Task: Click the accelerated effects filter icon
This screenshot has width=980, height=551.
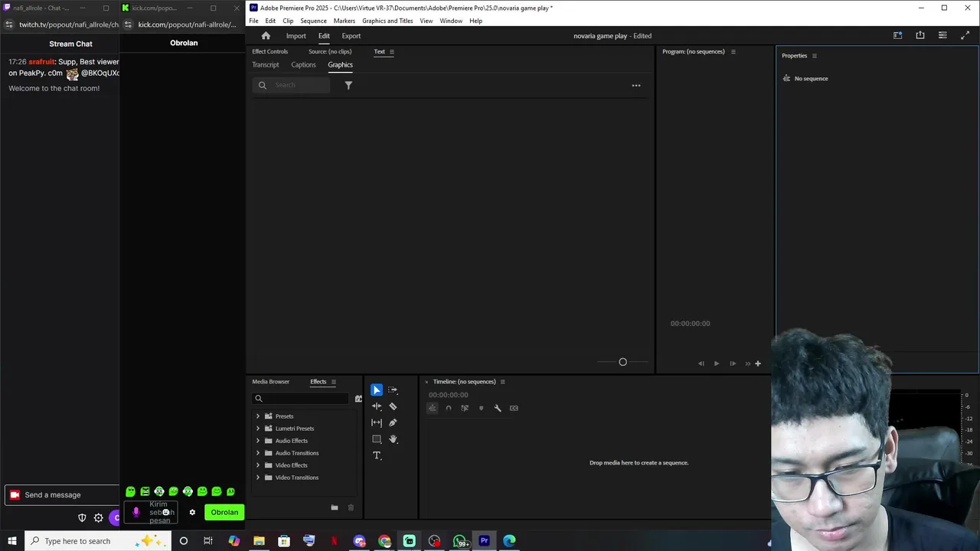Action: point(358,399)
